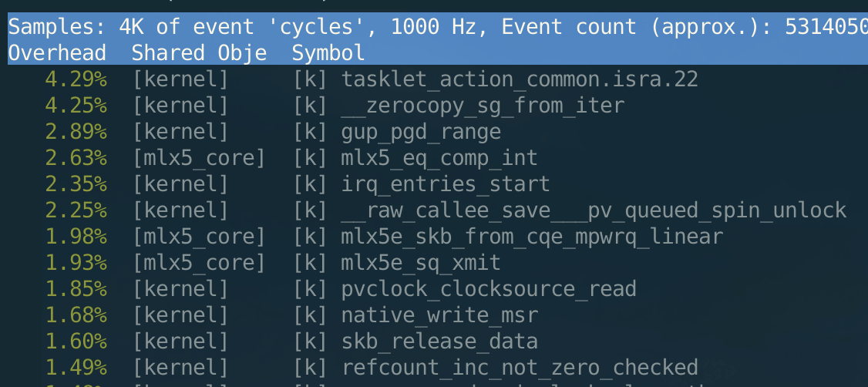Image resolution: width=868 pixels, height=387 pixels.
Task: Choose the mlx5e_skb_from_cqe_mpwrq_linear symbol
Action: pyautogui.click(x=532, y=237)
